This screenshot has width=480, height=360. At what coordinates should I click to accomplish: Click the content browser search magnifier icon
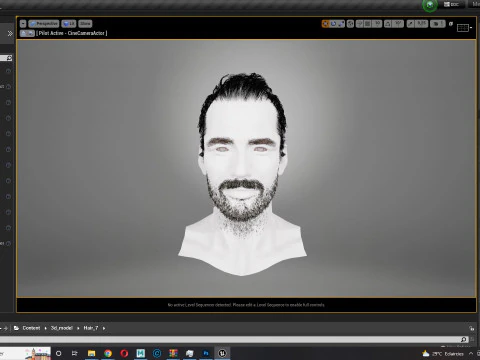pyautogui.click(x=464, y=339)
